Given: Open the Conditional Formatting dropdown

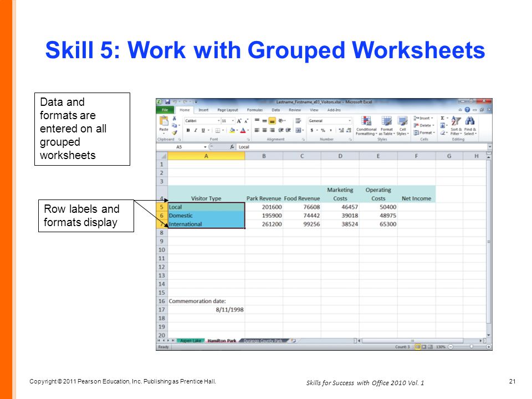Looking at the screenshot, I should pos(366,126).
